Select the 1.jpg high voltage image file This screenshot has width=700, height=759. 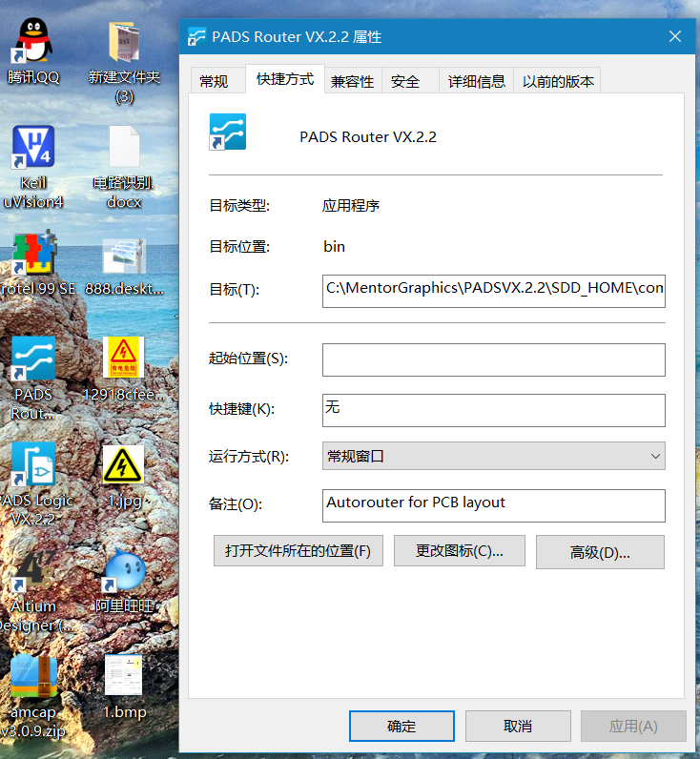coord(124,466)
